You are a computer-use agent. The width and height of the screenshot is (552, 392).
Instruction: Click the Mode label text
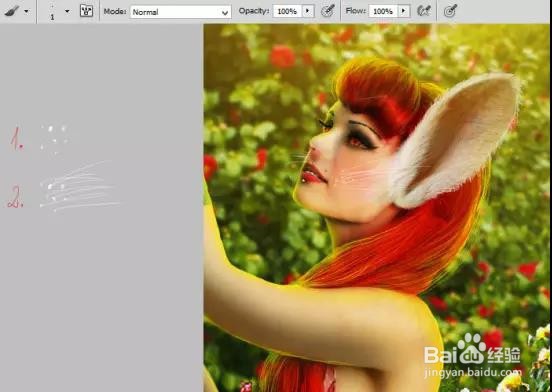coord(115,11)
